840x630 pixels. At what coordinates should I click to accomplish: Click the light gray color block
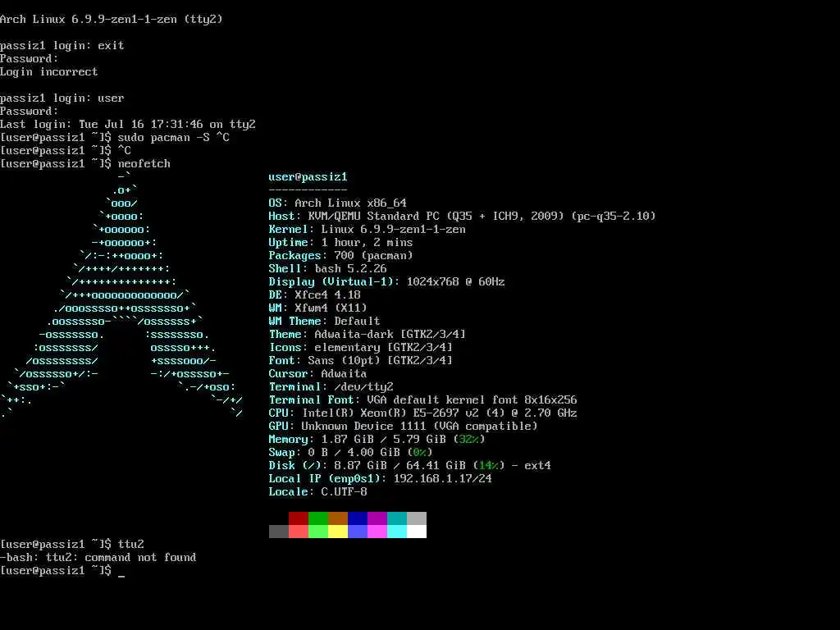click(x=417, y=518)
